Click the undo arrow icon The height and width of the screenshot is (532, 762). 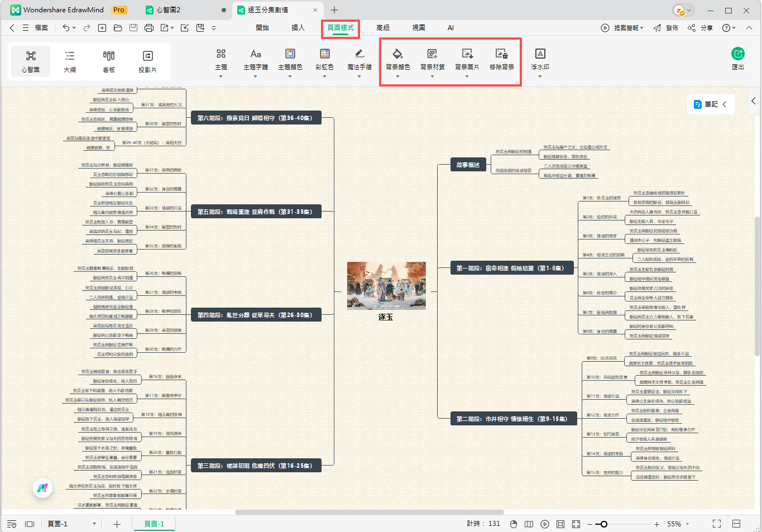[x=66, y=27]
